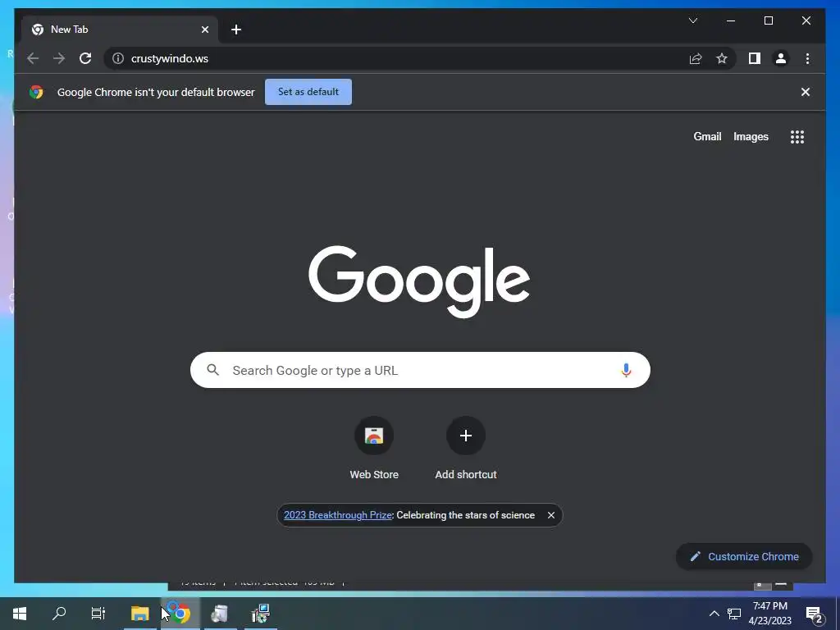Click the installer disc taskbar icon
Image resolution: width=840 pixels, height=630 pixels.
click(220, 614)
